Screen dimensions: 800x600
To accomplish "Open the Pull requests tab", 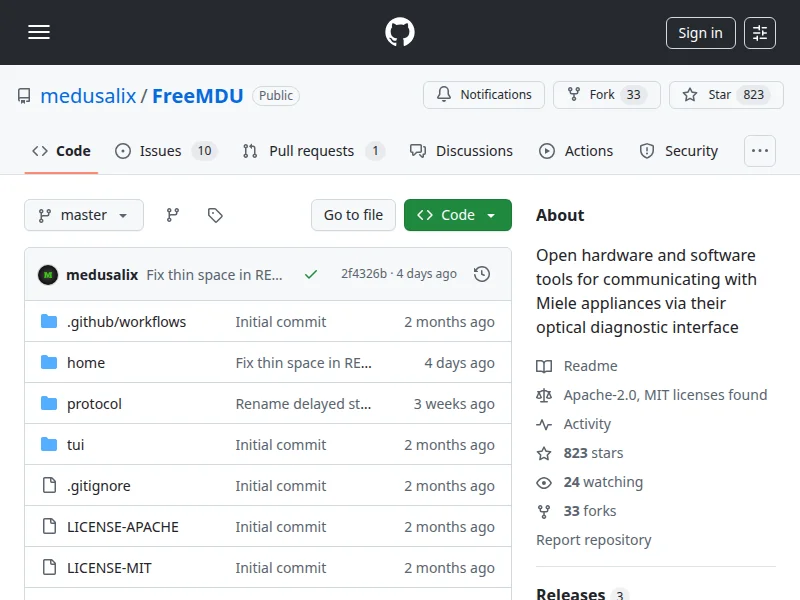I will [312, 151].
